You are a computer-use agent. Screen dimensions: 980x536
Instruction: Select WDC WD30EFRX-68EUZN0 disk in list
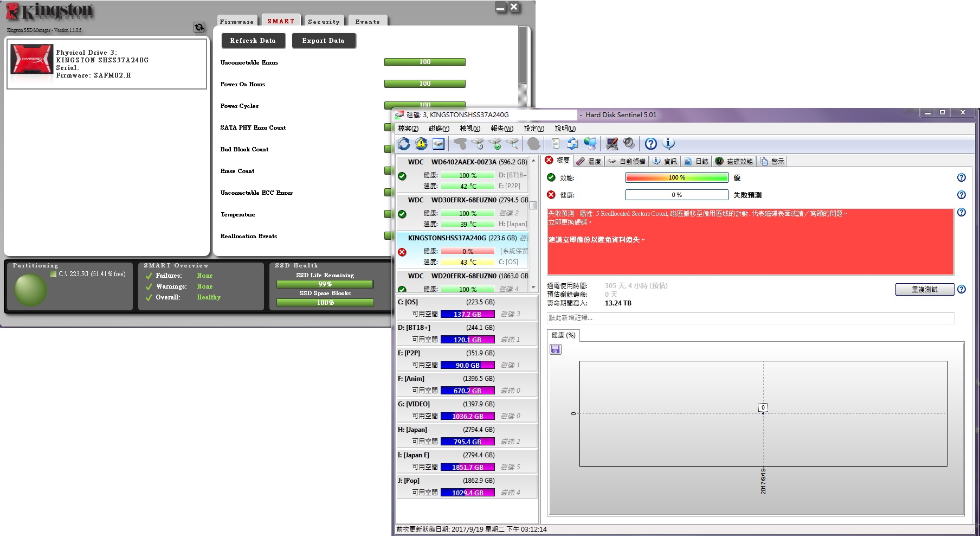(462, 212)
